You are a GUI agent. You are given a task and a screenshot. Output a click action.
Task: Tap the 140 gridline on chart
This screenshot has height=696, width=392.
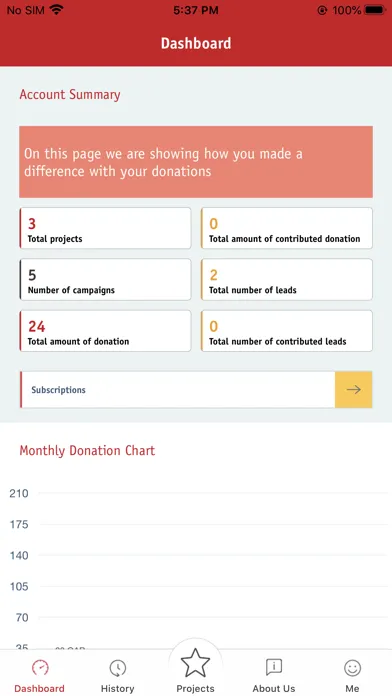coord(214,555)
